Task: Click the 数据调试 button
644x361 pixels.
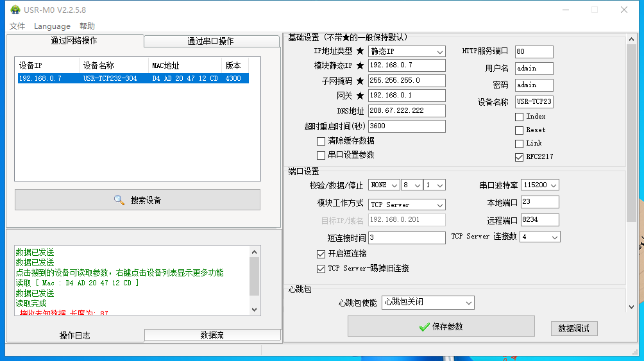Action: click(x=573, y=328)
